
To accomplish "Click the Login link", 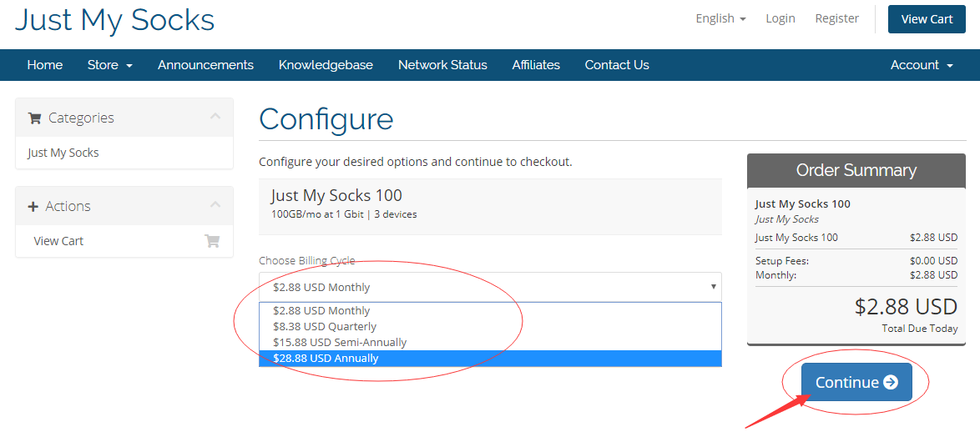I will pyautogui.click(x=780, y=18).
